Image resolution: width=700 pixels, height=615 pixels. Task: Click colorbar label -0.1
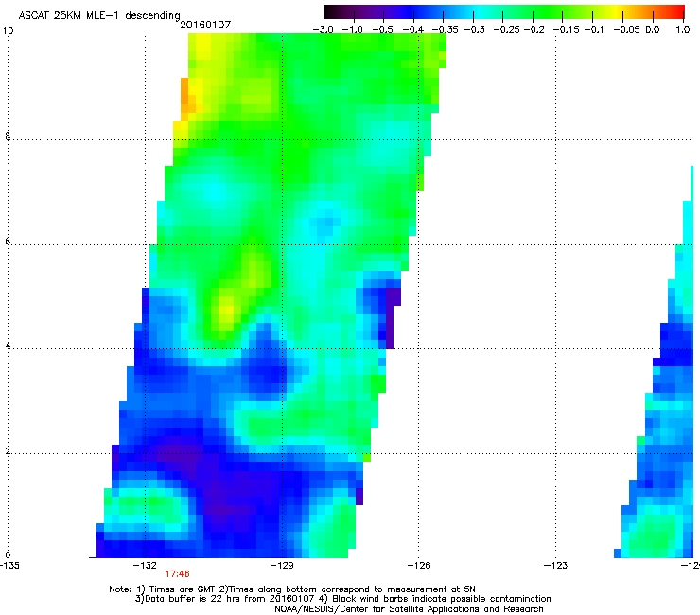594,30
